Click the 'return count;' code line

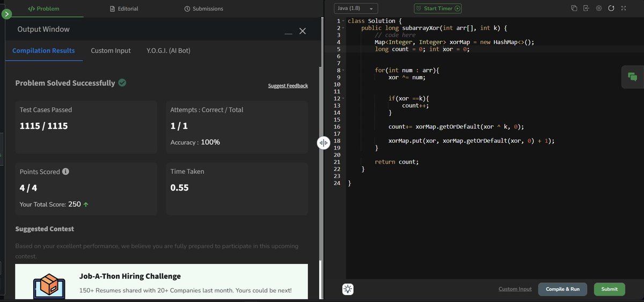coord(397,162)
